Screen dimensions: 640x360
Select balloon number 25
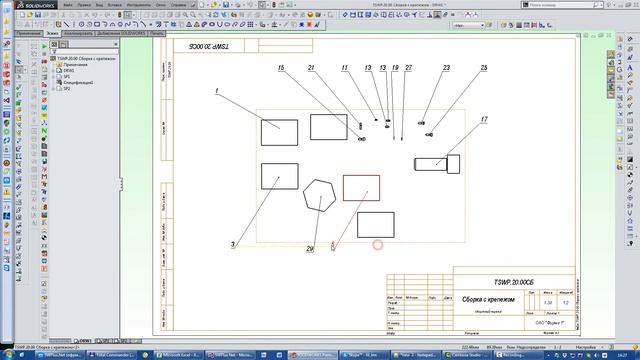484,68
